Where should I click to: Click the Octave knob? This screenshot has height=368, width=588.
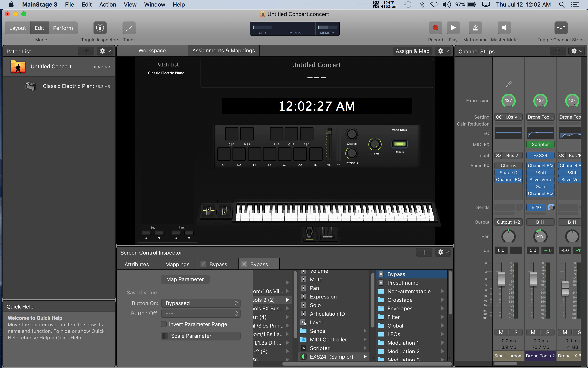[352, 134]
